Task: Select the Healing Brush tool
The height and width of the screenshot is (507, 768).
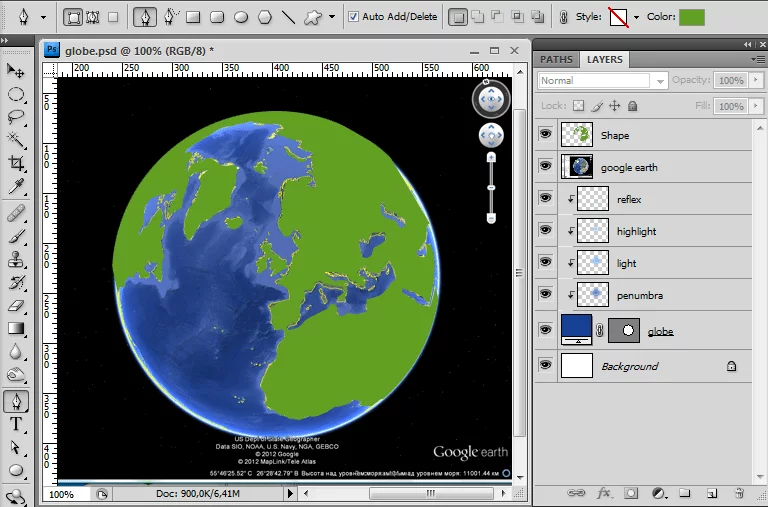Action: pyautogui.click(x=16, y=214)
